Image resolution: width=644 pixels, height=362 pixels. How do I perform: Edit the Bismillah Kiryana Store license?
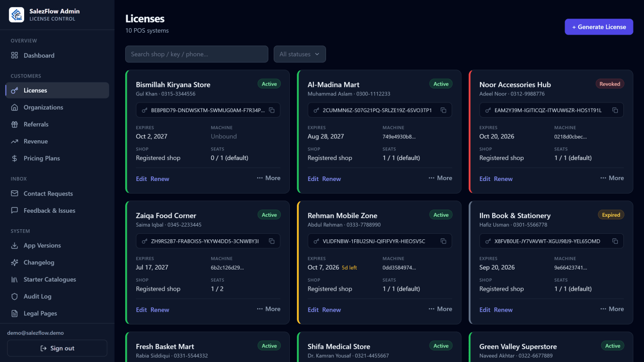(141, 179)
